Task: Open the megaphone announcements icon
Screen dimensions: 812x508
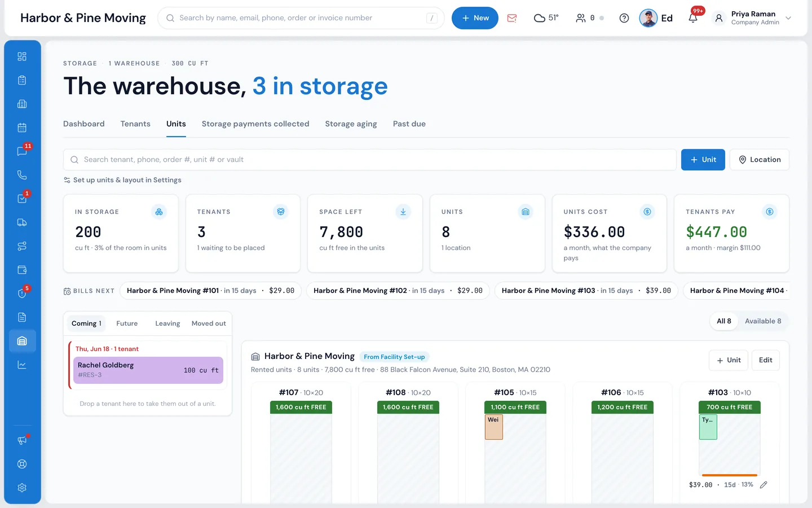Action: coord(22,440)
